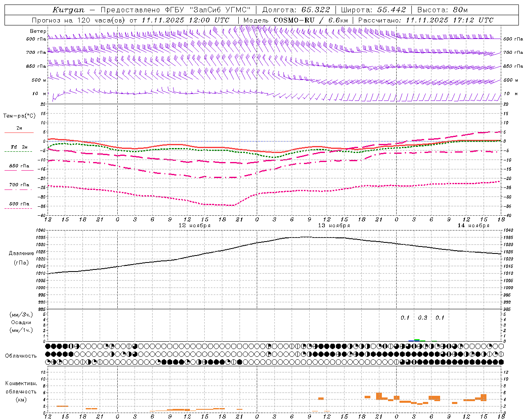Viewport: 525px width, 420px height.
Task: Click the "Конвективн." convective cloud label
Action: point(21,383)
